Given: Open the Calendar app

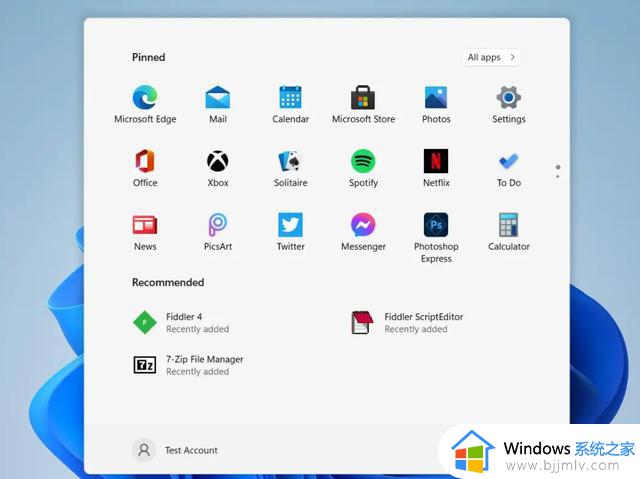Looking at the screenshot, I should tap(290, 104).
